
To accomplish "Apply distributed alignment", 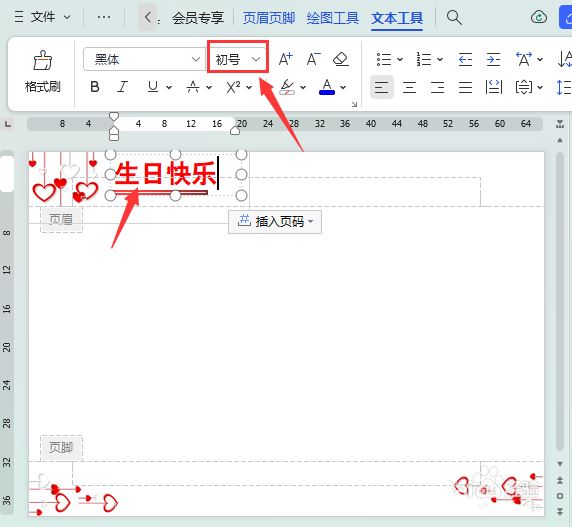I will coord(494,88).
